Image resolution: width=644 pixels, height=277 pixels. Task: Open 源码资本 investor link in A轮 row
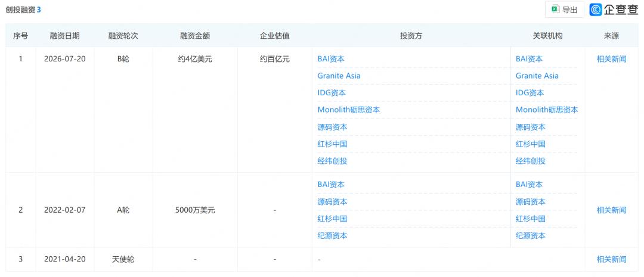coord(332,202)
